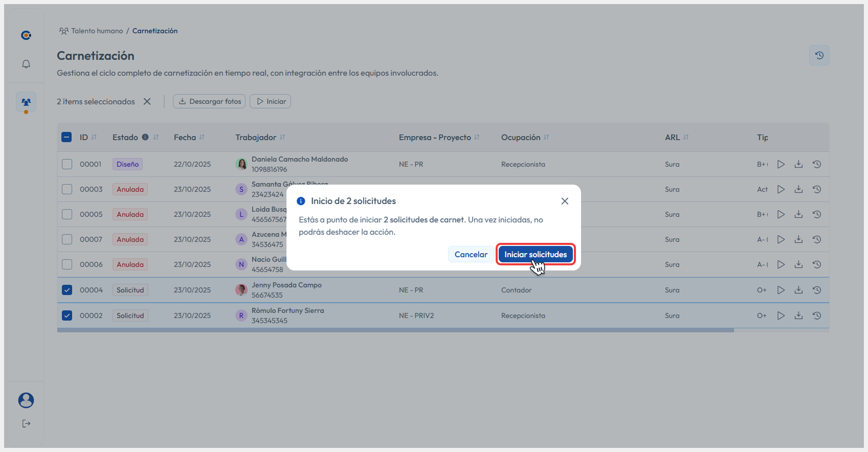This screenshot has height=452, width=868.
Task: Clear the 2 items selection with X
Action: coord(147,101)
